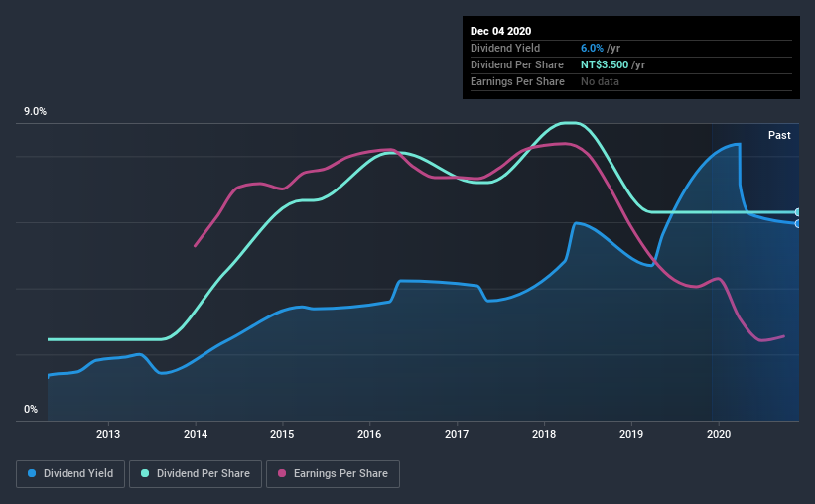Toggle the Dividend Yield legend button
815x504 pixels.
pos(70,474)
